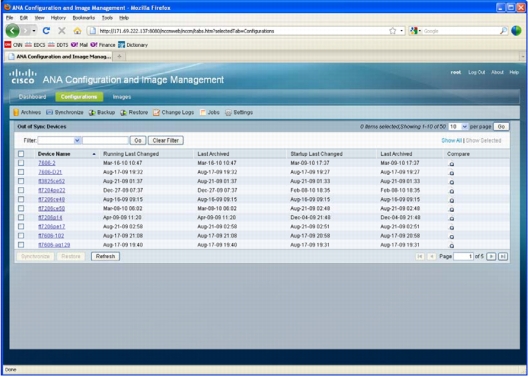Click the filter text input field
The image size is (529, 377).
pos(106,140)
